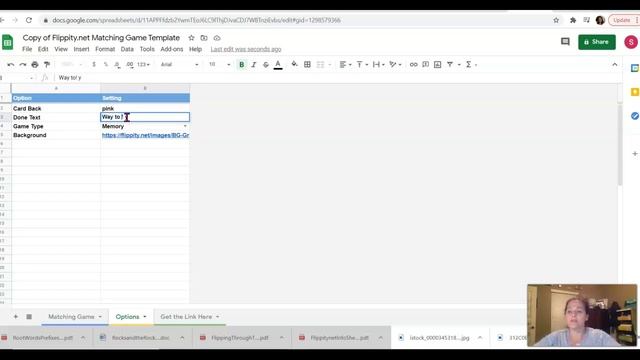Viewport: 640px width, 360px height.
Task: Decrease decimal places icon
Action: point(117,64)
